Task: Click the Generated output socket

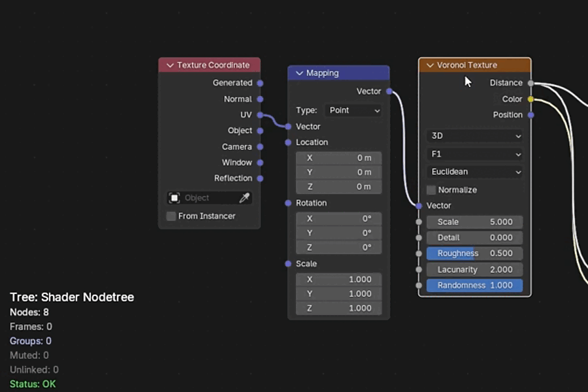Action: tap(260, 83)
